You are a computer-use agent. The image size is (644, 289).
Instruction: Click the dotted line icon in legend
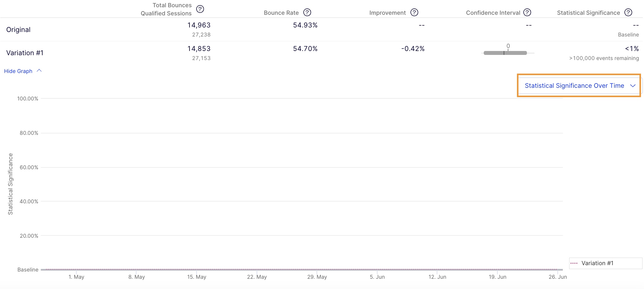point(574,263)
